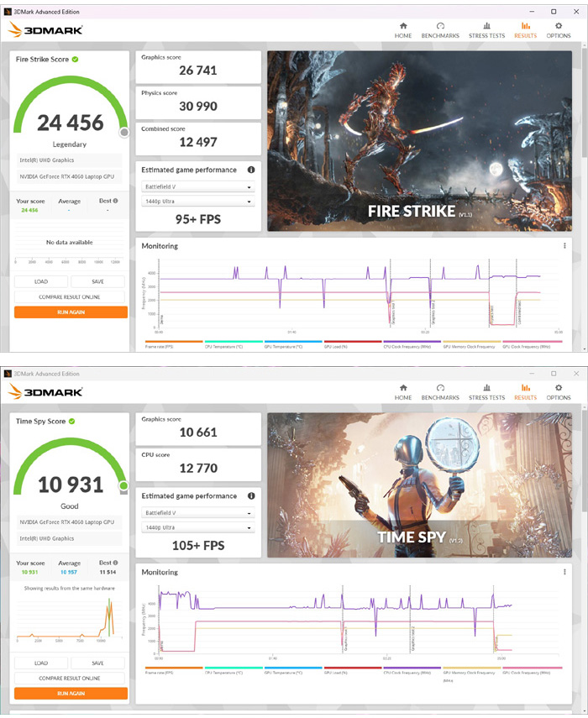Open the Time Spy Monitoring three-dot menu

point(564,573)
